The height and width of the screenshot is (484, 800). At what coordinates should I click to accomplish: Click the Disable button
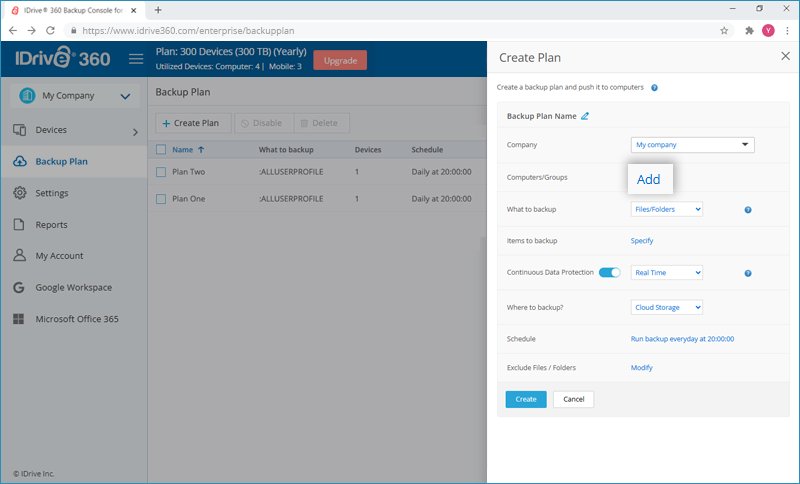[264, 123]
